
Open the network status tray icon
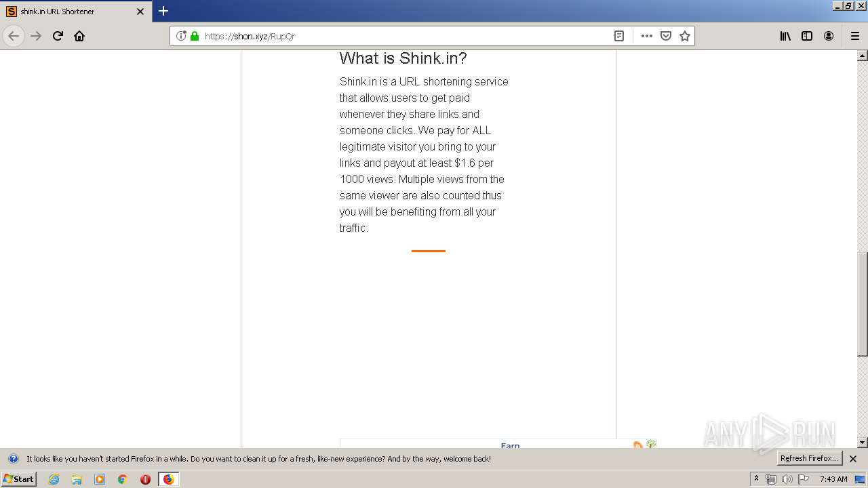point(771,479)
